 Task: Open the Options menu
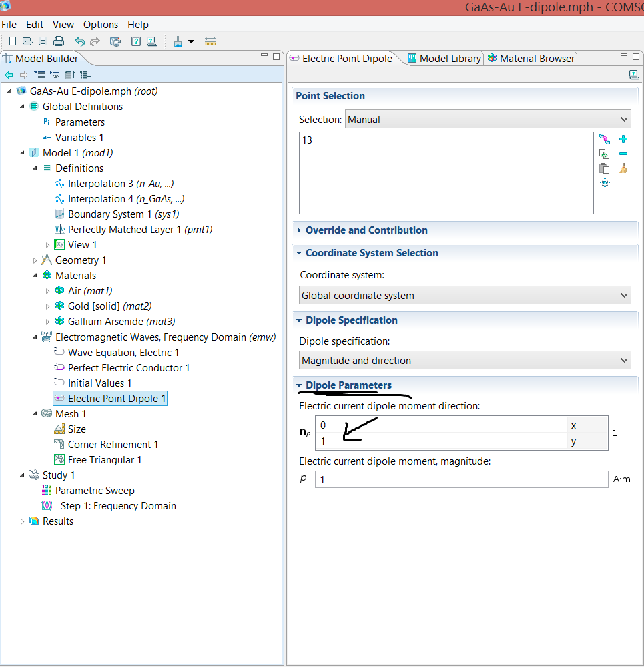pos(101,25)
